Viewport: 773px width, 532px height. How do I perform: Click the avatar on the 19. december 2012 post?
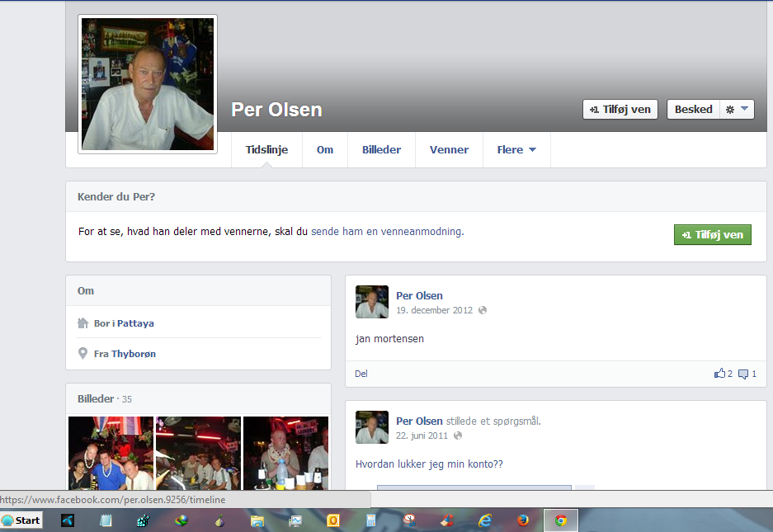tap(372, 302)
